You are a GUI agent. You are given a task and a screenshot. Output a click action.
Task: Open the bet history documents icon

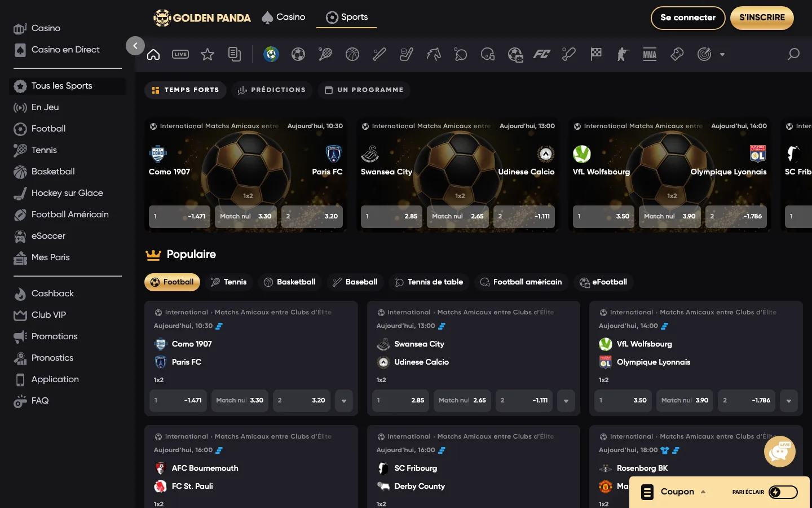click(235, 54)
